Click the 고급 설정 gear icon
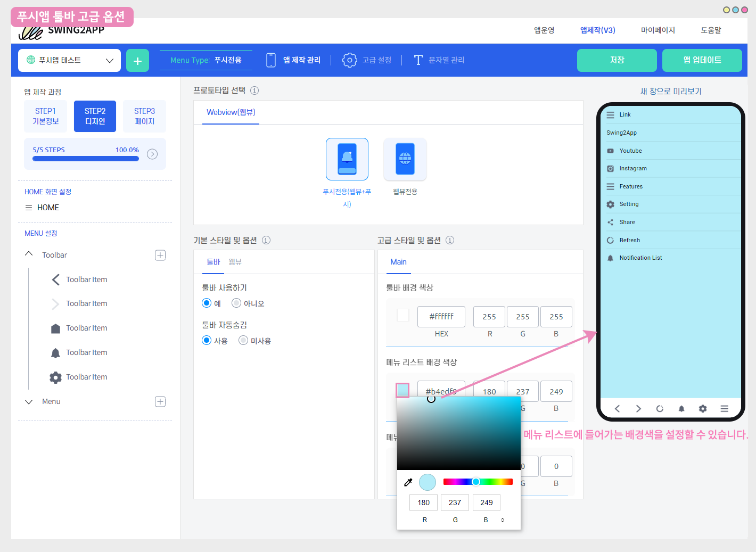756x552 pixels. pyautogui.click(x=349, y=60)
